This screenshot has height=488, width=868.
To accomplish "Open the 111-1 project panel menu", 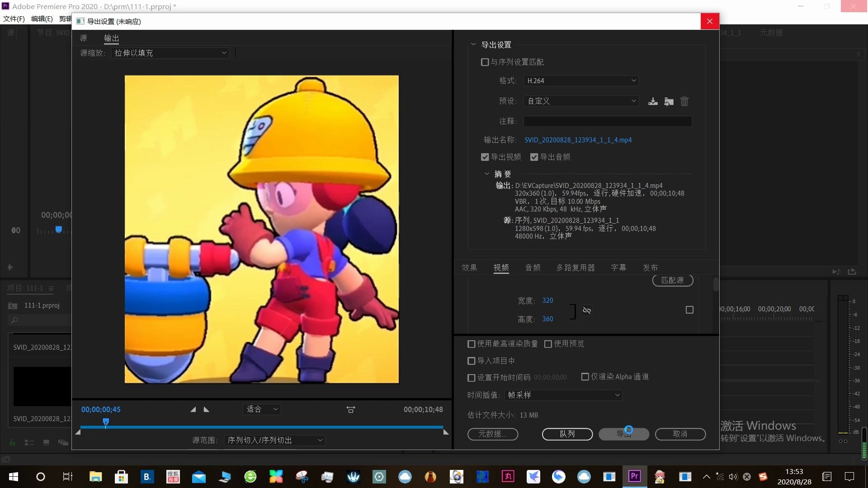I will click(51, 288).
